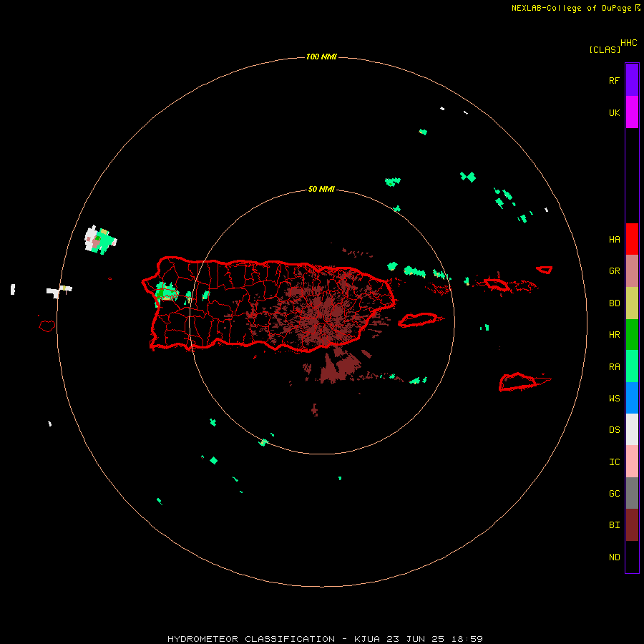Select the IC pink legend swatch
The height and width of the screenshot is (644, 644).
coord(632,462)
